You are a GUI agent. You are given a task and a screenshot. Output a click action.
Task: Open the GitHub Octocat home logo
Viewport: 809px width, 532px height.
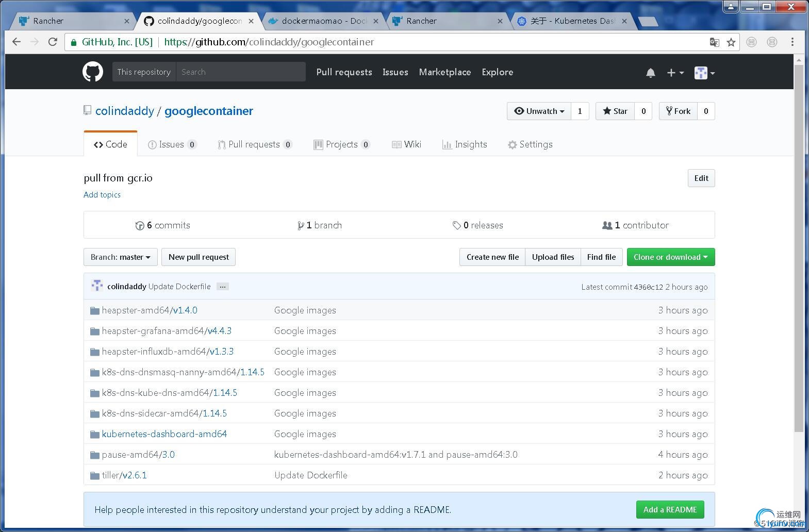pyautogui.click(x=93, y=72)
